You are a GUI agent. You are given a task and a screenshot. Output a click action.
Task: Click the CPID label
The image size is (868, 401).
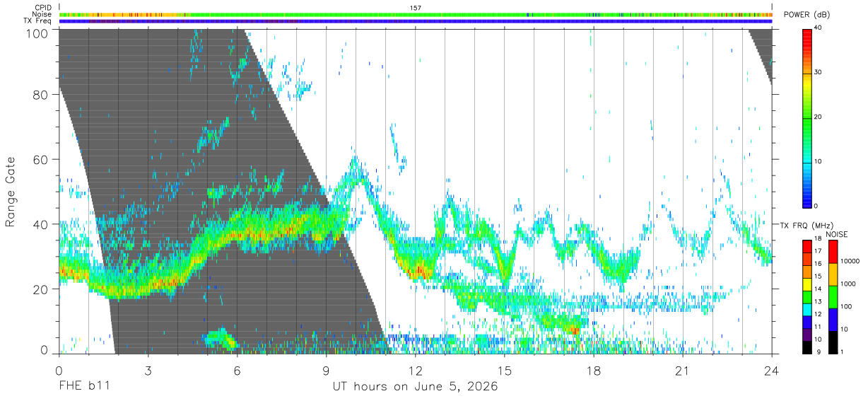[x=43, y=8]
